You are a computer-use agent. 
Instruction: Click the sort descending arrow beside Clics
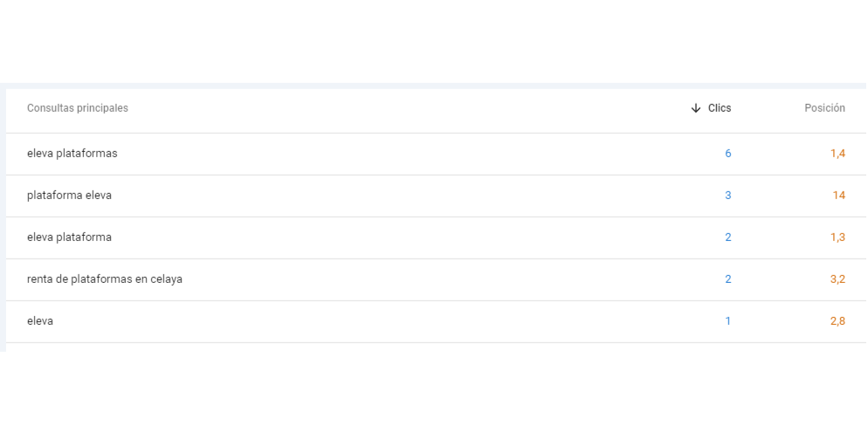tap(696, 108)
